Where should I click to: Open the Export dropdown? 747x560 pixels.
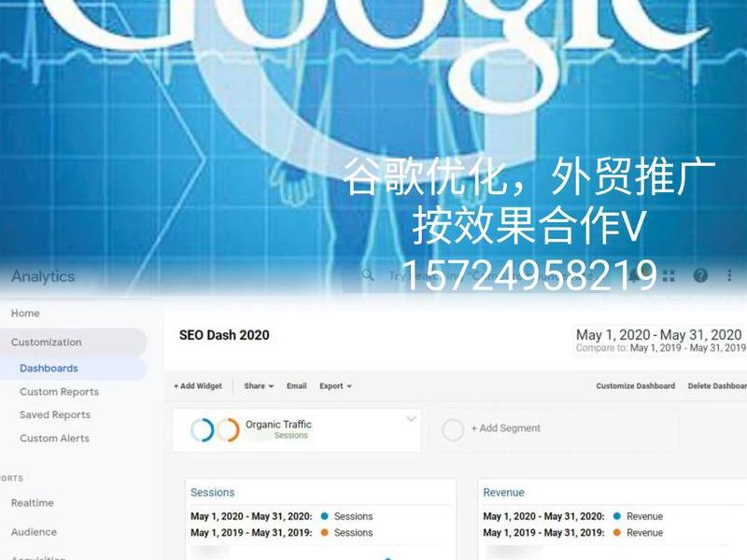click(335, 386)
